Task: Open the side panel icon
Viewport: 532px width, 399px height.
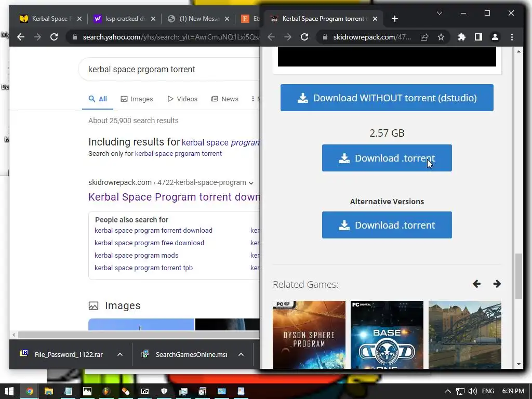Action: [478, 37]
